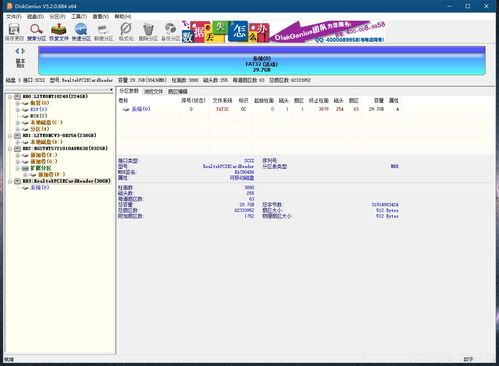Expand the 本地磁盘(C:) partition node

pyautogui.click(x=18, y=123)
